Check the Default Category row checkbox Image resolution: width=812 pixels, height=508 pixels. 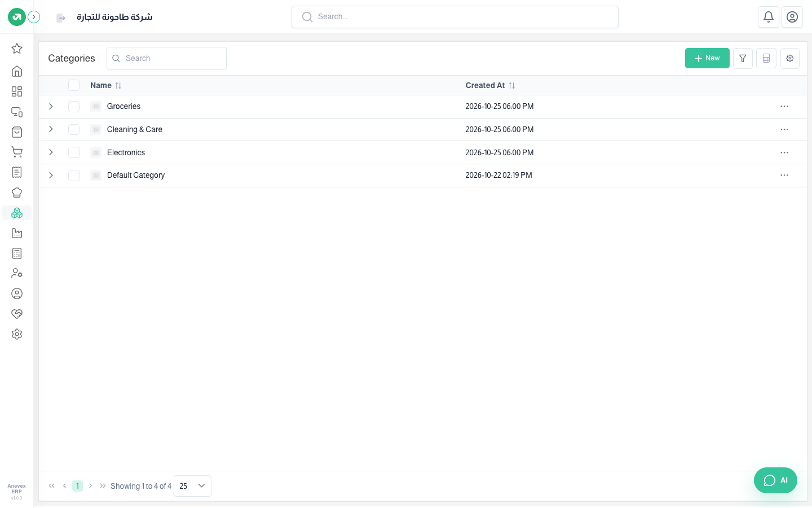point(74,176)
